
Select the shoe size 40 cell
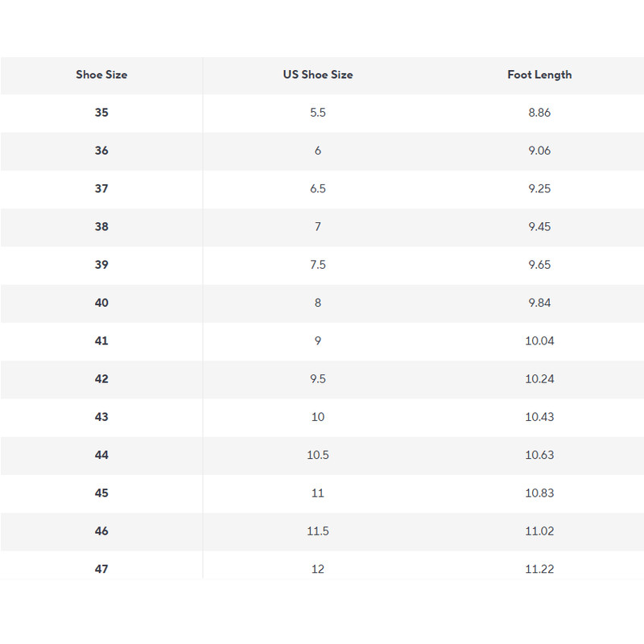point(101,303)
